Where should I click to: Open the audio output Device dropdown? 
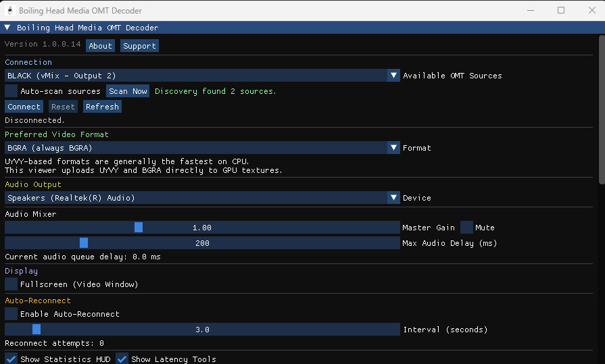pyautogui.click(x=394, y=198)
